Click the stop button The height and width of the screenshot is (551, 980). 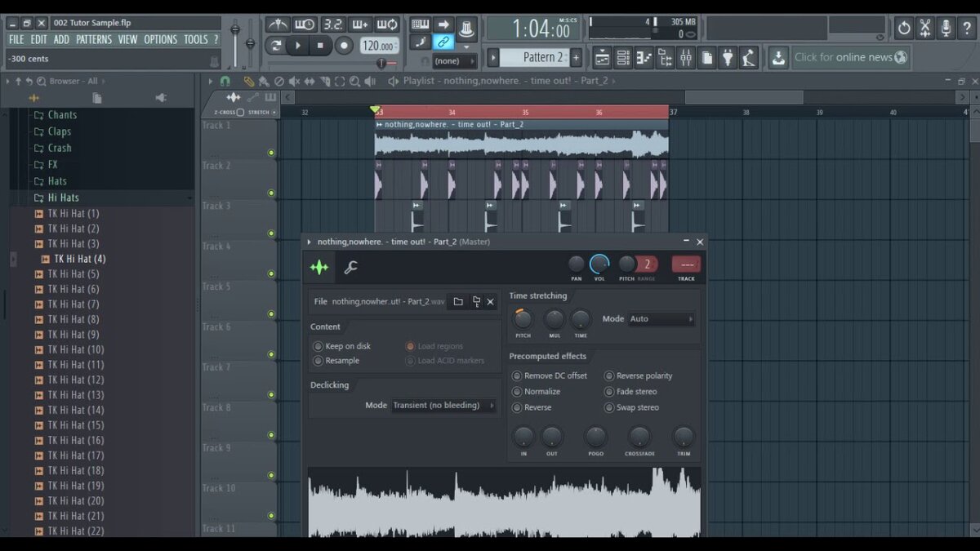pos(320,46)
